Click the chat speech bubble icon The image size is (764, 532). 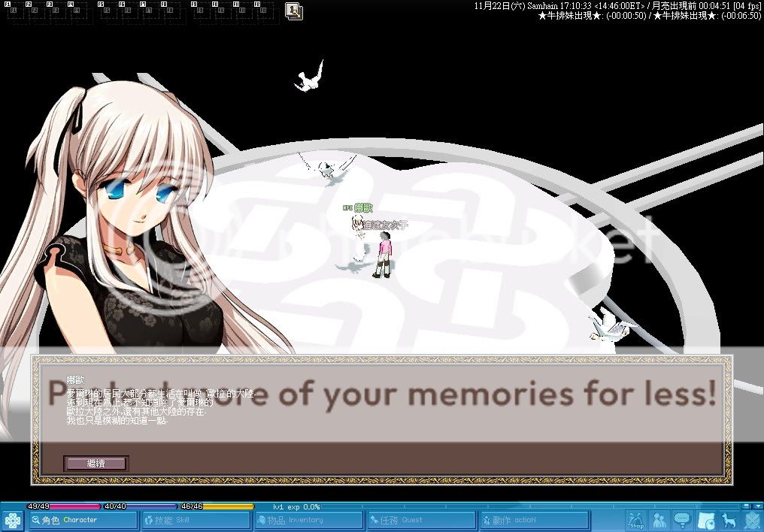pyautogui.click(x=682, y=519)
